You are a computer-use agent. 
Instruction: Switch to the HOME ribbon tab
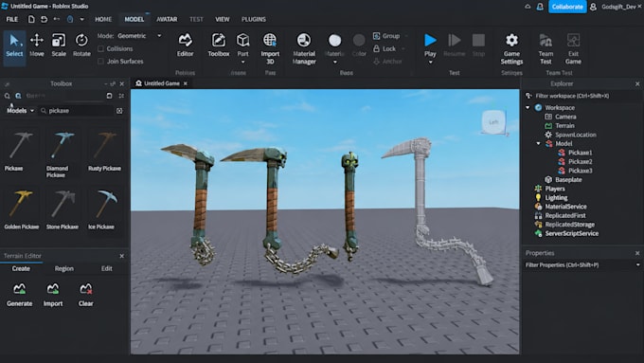pos(103,19)
